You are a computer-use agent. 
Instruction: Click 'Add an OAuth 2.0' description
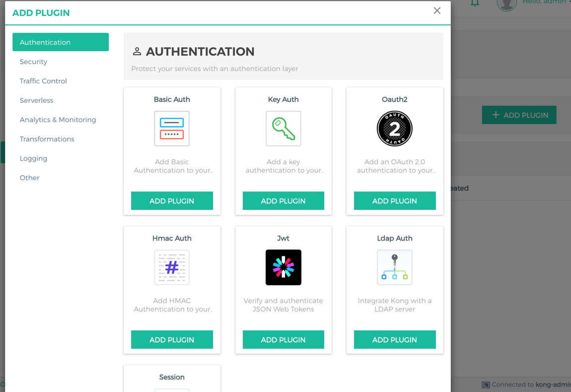coord(396,166)
